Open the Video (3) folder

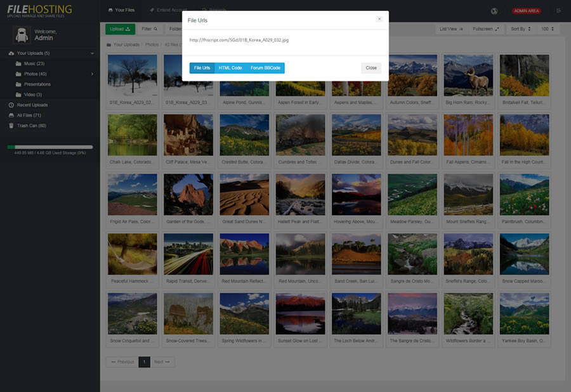tap(33, 95)
